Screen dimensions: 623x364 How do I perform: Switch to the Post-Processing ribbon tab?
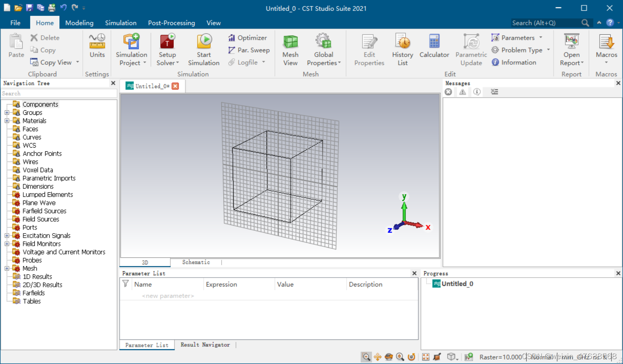[171, 23]
